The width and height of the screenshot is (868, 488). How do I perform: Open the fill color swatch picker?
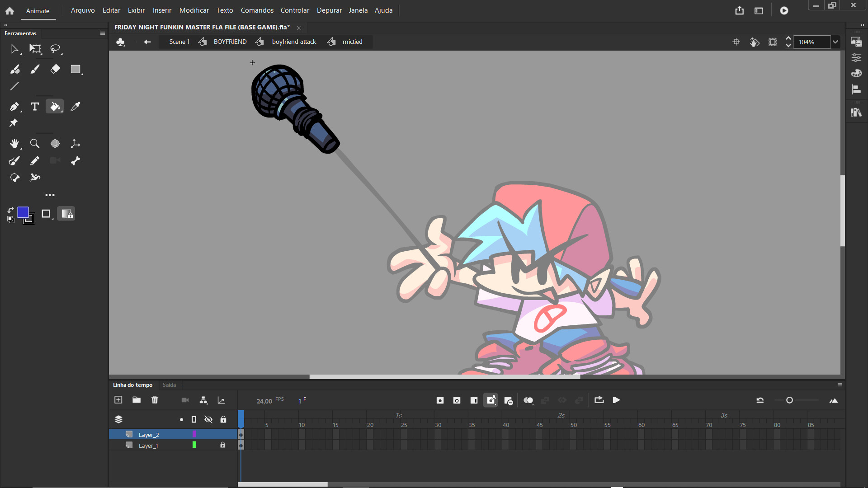coord(24,212)
